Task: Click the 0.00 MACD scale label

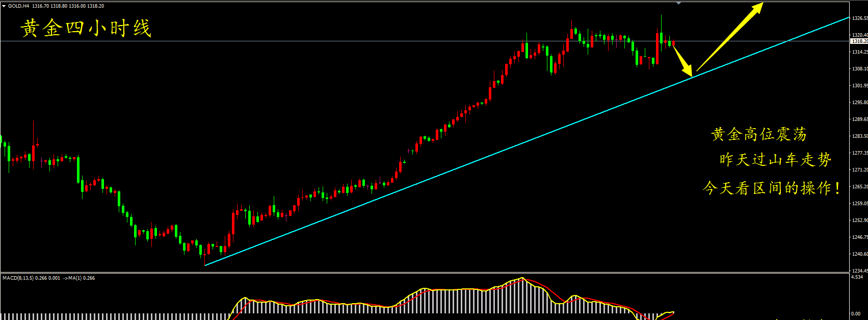Action: pyautogui.click(x=856, y=314)
